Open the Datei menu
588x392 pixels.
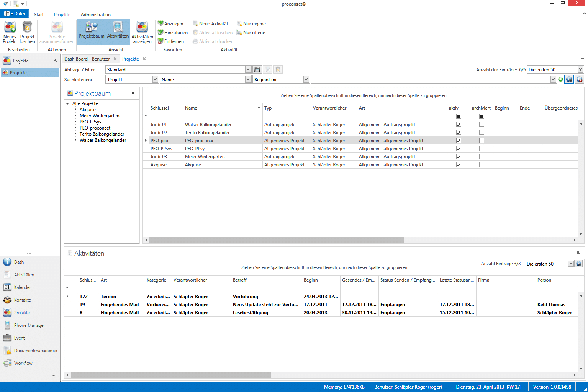tap(15, 14)
